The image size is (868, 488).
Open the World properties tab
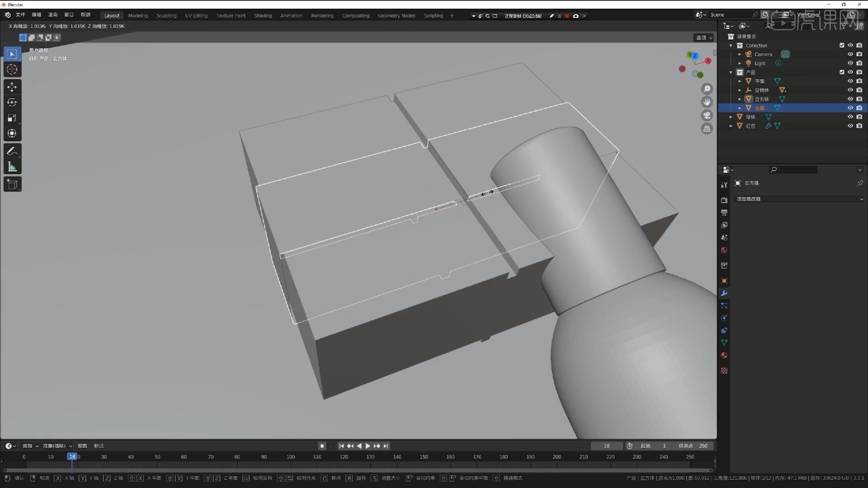[724, 250]
